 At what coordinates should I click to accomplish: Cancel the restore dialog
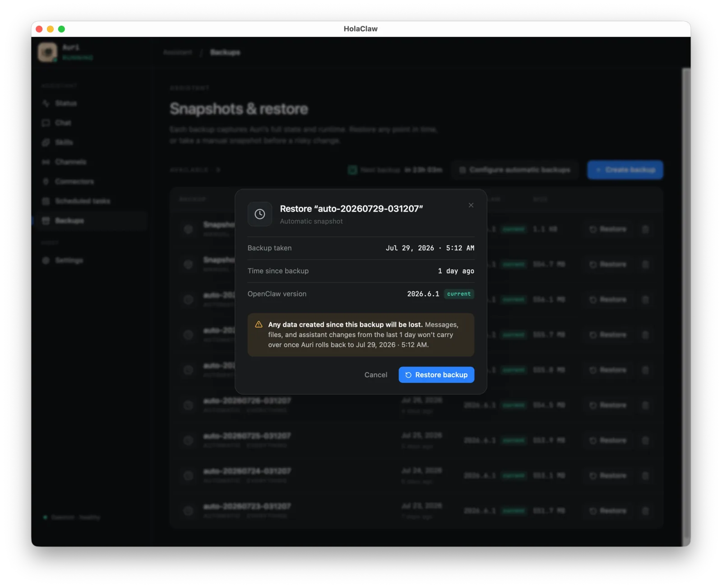(x=376, y=375)
